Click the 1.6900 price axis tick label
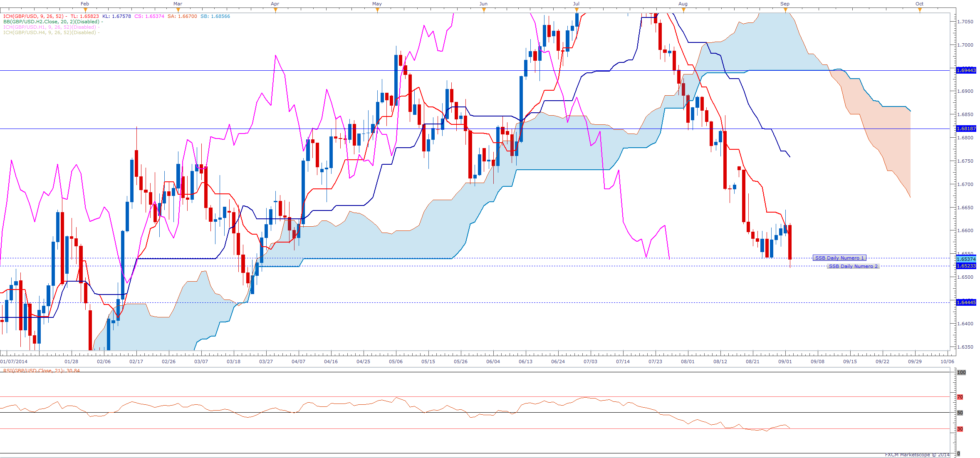Viewport: 980px width, 458px height. coord(965,91)
